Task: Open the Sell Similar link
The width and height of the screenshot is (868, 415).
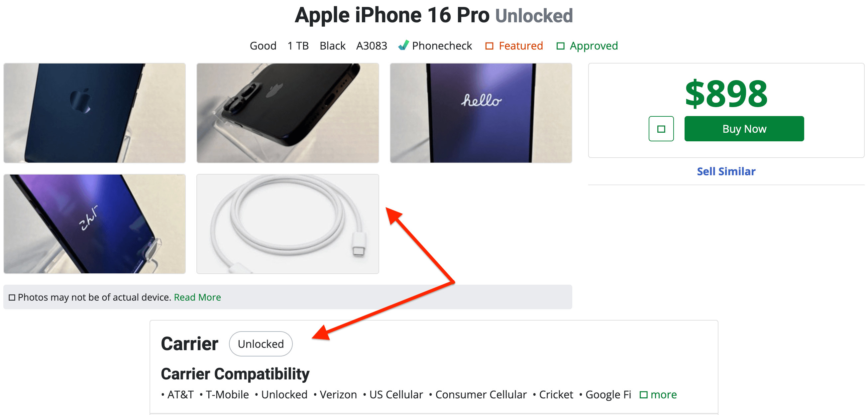Action: (726, 171)
